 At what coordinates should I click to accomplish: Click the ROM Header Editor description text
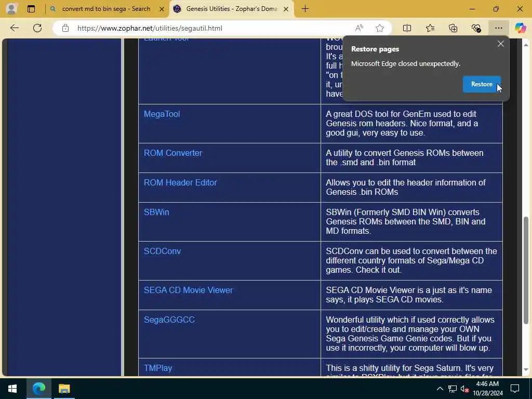[406, 187]
